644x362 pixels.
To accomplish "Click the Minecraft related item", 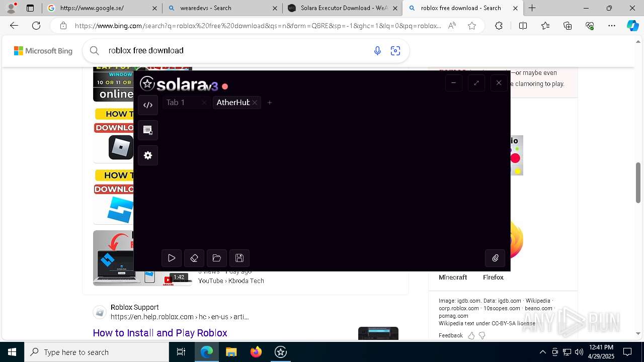I will pos(453,277).
